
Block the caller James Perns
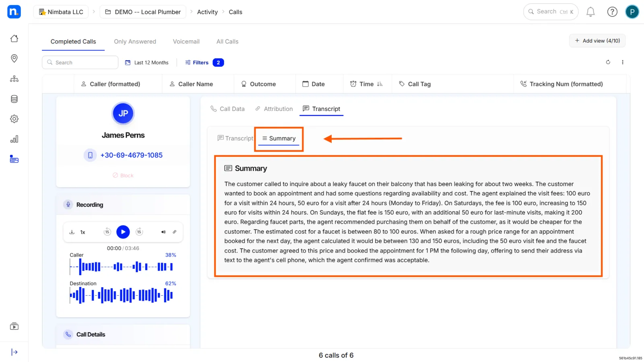(x=123, y=175)
